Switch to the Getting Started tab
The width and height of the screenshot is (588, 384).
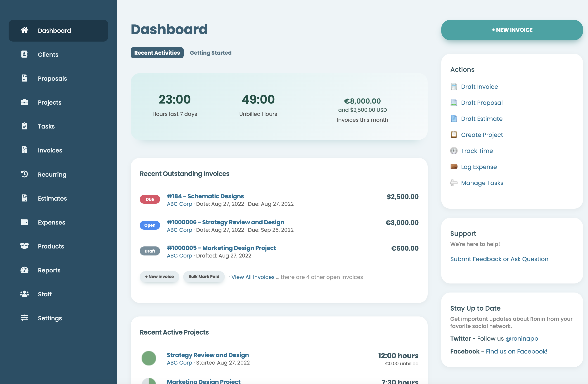[211, 53]
